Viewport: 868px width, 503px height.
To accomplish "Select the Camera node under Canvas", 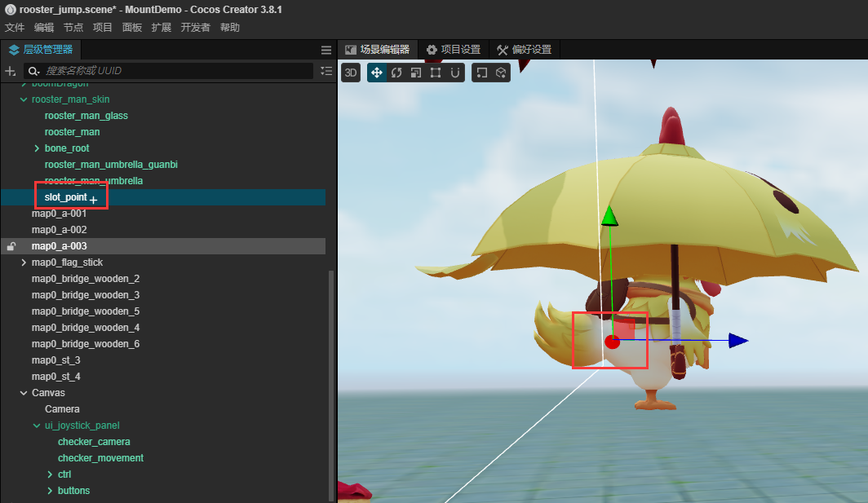I will (62, 409).
